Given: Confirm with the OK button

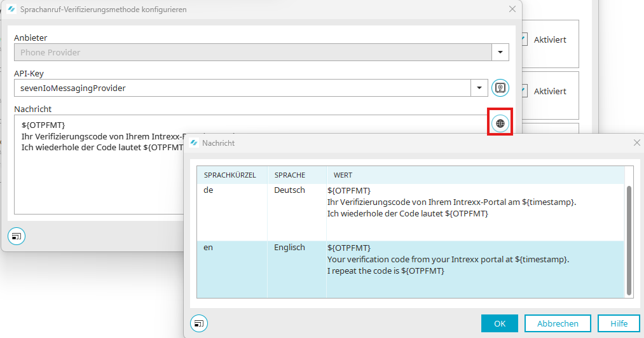Looking at the screenshot, I should click(x=500, y=323).
